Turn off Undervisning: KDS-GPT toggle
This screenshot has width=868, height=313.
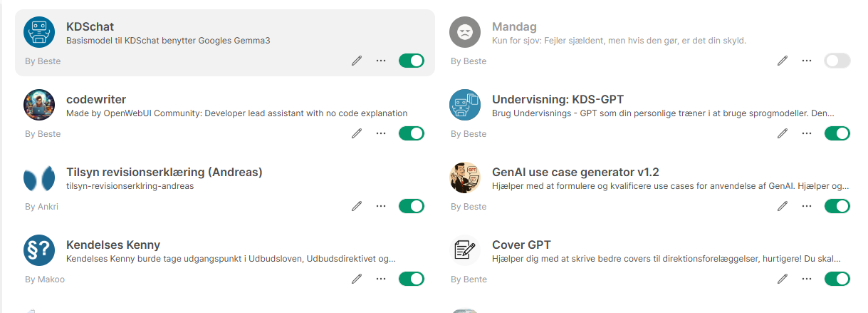(837, 133)
